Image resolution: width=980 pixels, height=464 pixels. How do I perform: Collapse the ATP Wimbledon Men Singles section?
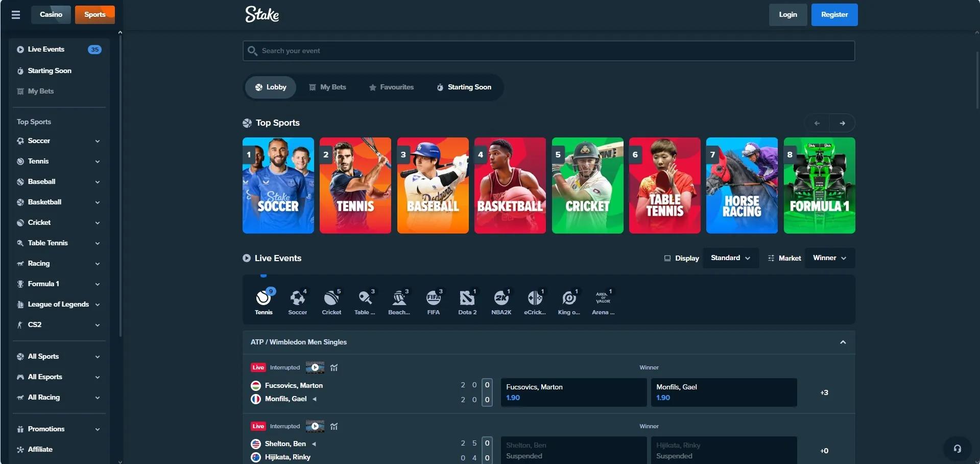[843, 342]
